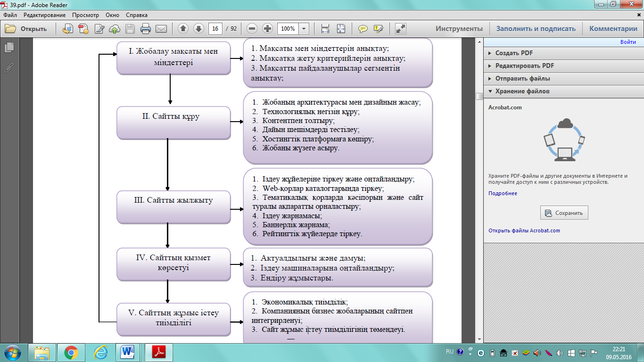Click the scrollbar down arrow of document

[x=479, y=339]
